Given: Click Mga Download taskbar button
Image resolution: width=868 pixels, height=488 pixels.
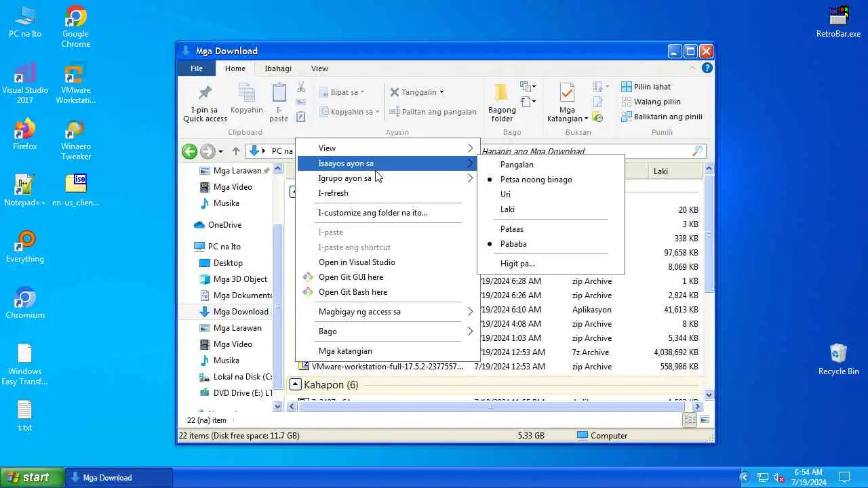Looking at the screenshot, I should pos(119,477).
